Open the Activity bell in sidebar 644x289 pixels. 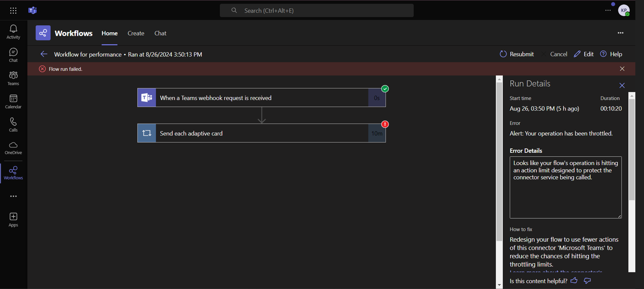coord(13,32)
